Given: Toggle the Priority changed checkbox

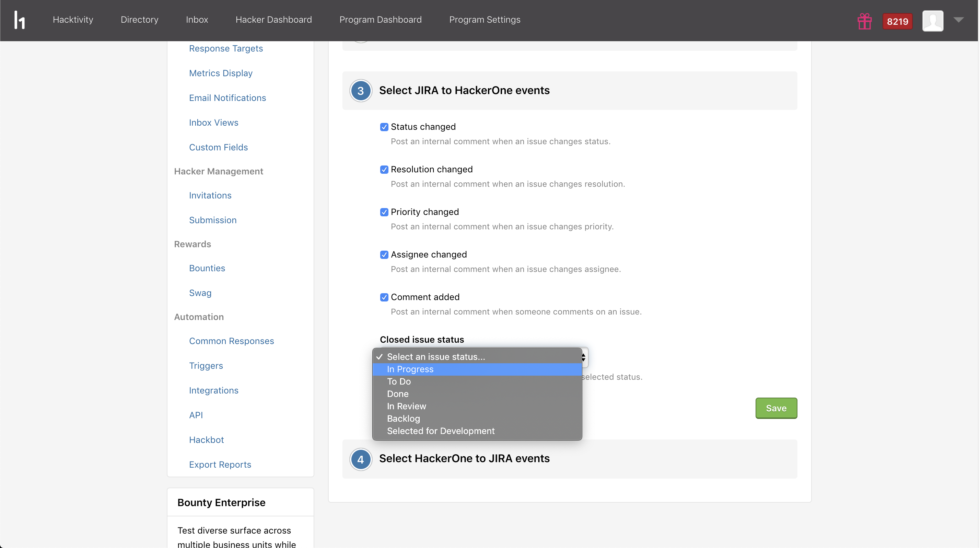Looking at the screenshot, I should (x=384, y=212).
